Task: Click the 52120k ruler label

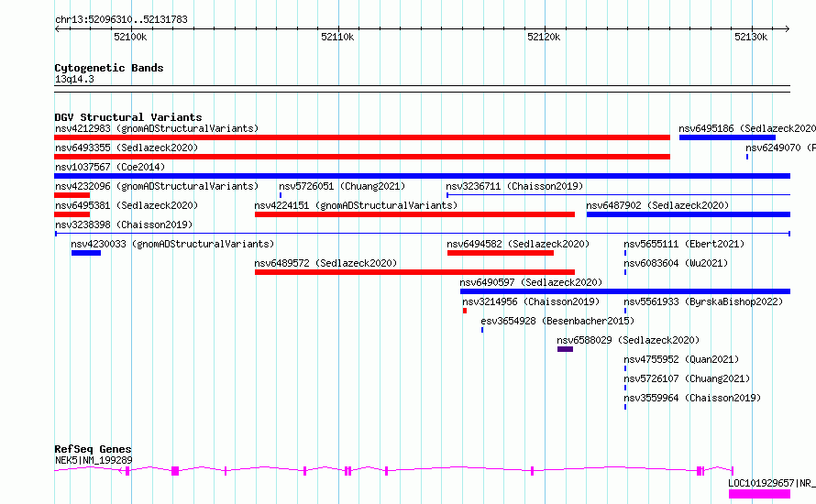Action: [x=544, y=37]
